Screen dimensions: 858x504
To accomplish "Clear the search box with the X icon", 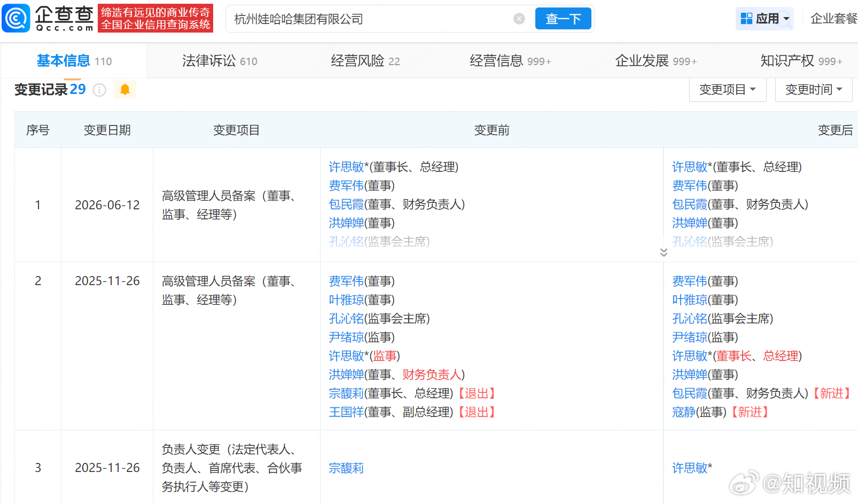I will click(x=519, y=19).
